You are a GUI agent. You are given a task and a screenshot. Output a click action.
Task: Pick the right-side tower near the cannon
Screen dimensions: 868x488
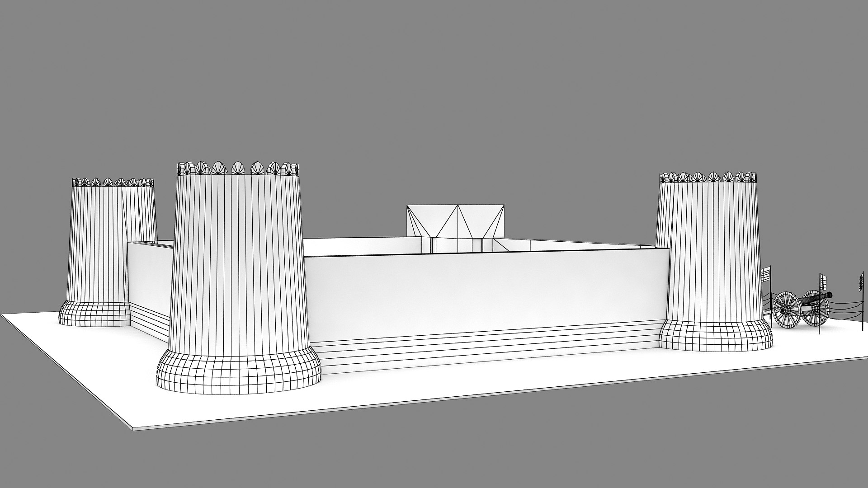point(715,261)
